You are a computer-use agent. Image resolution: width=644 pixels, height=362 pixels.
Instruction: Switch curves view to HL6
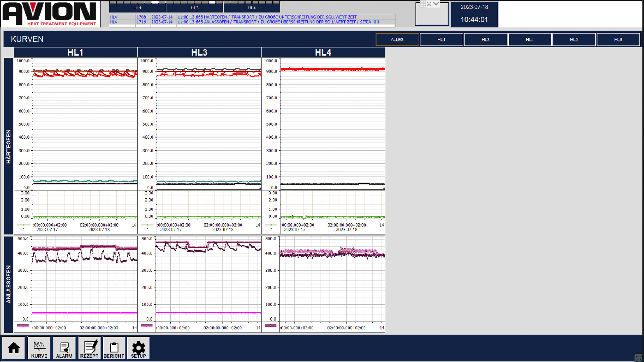[x=618, y=40]
